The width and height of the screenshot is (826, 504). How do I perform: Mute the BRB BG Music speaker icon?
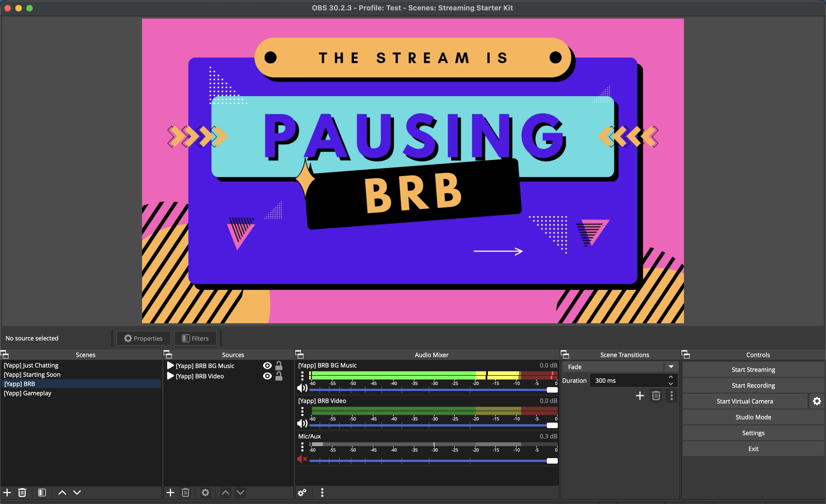coord(302,388)
